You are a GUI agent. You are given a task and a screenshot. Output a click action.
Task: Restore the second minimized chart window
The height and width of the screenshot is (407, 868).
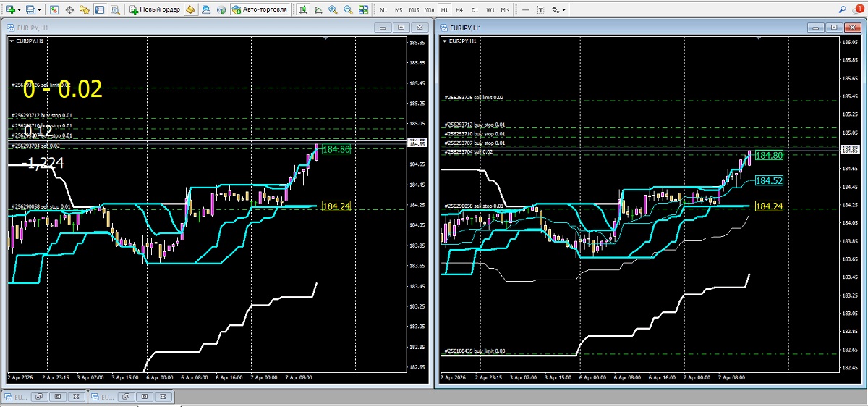(126, 397)
